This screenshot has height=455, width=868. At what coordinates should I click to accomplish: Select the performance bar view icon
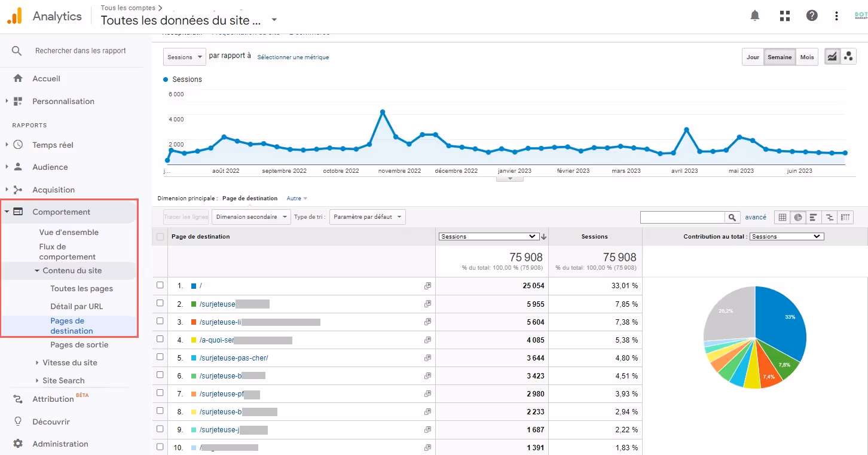814,217
